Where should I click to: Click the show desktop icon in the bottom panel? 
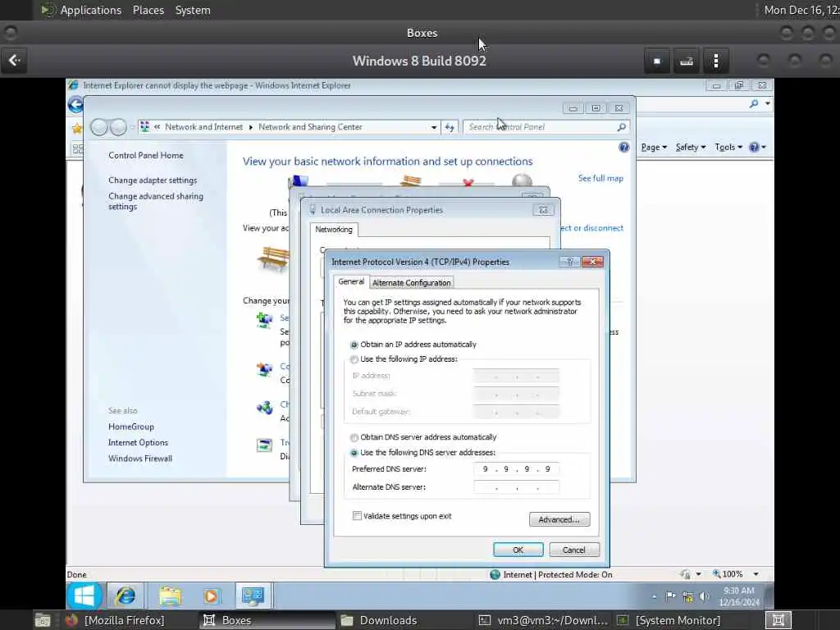(x=43, y=620)
